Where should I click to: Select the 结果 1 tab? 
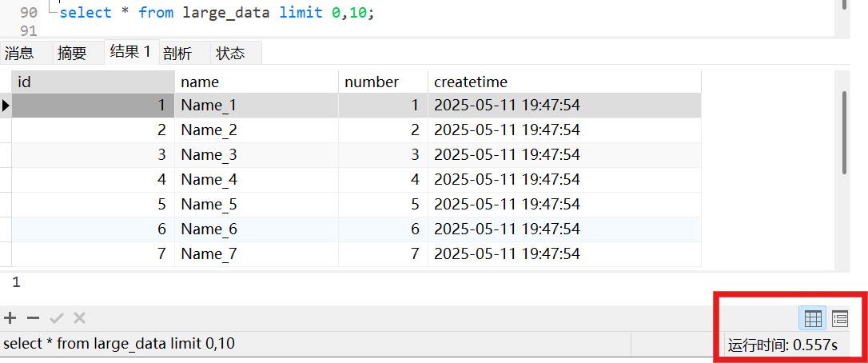pyautogui.click(x=130, y=52)
